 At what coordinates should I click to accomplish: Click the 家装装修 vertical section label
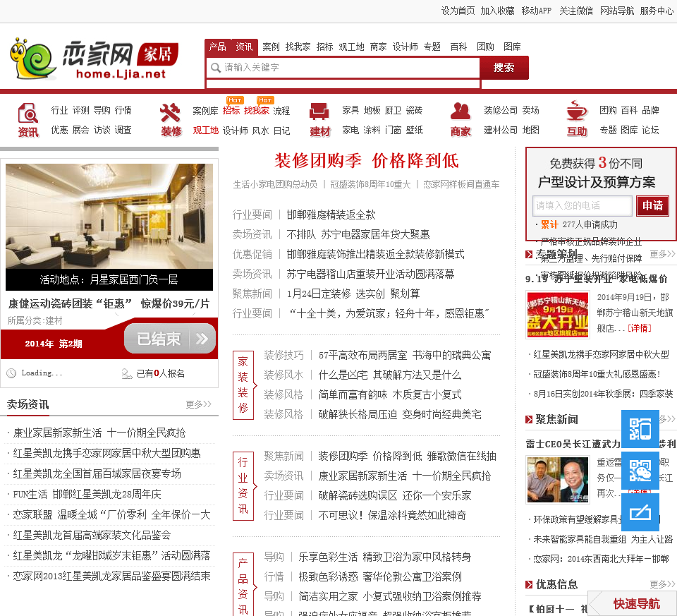(x=243, y=385)
